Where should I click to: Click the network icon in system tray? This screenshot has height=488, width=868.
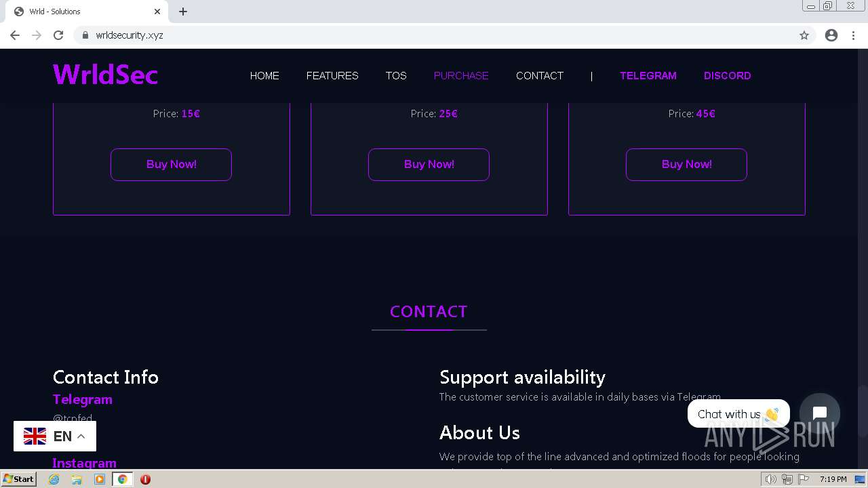point(787,479)
